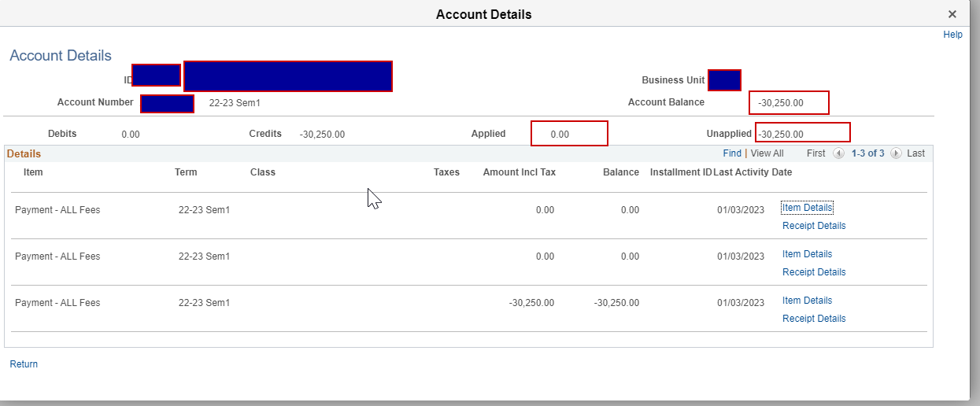Select the Unapplied value -30,250.00
980x406 pixels.
(781, 135)
